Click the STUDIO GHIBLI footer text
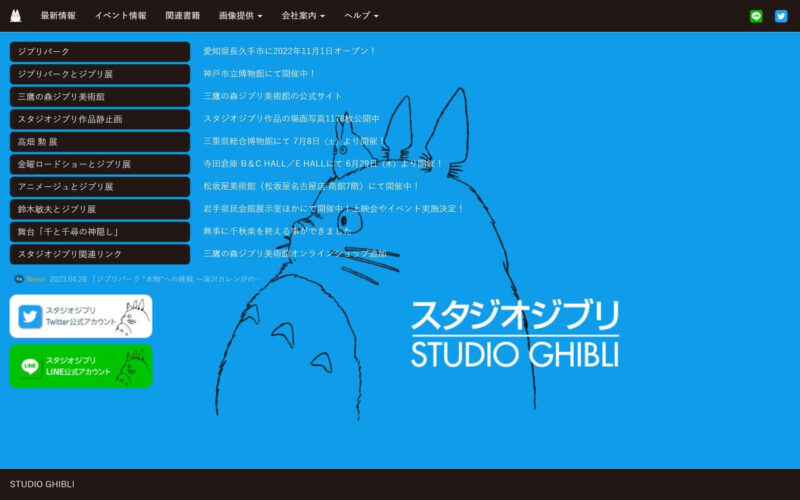The width and height of the screenshot is (800, 500). (x=42, y=484)
